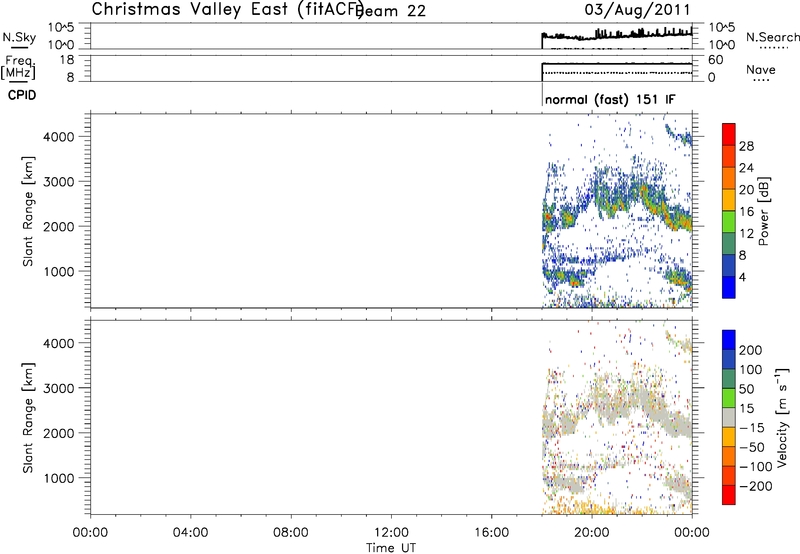Viewport: 800px width, 554px height.
Task: Click the red top of the power colorbar
Action: pos(729,134)
